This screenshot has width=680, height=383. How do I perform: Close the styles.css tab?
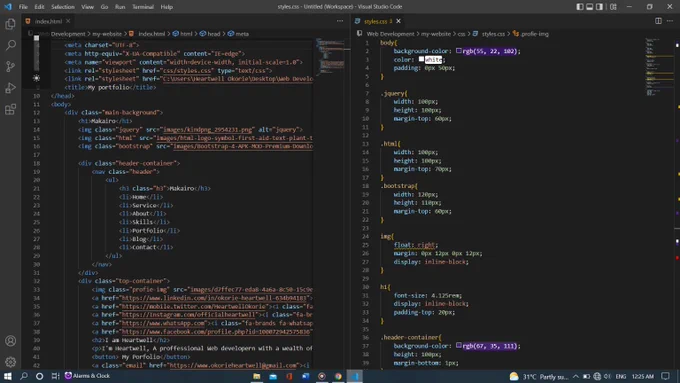click(399, 21)
